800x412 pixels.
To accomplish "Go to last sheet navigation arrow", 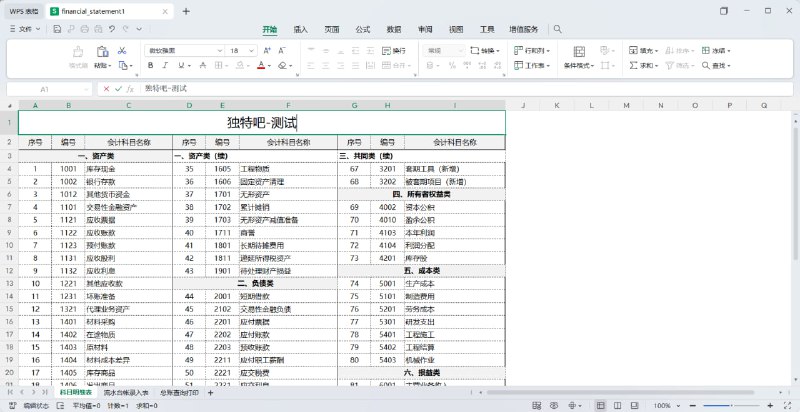I will click(x=45, y=393).
